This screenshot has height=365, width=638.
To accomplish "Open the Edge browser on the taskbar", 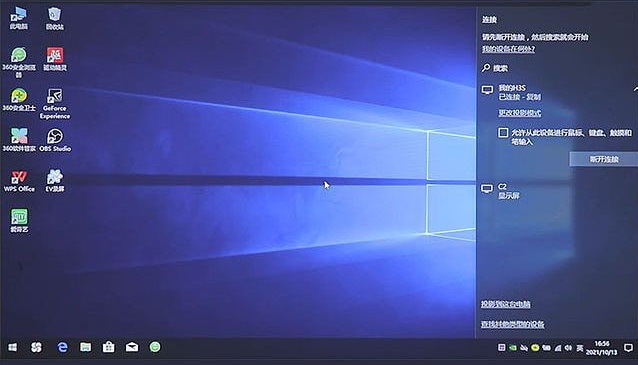I will [62, 347].
